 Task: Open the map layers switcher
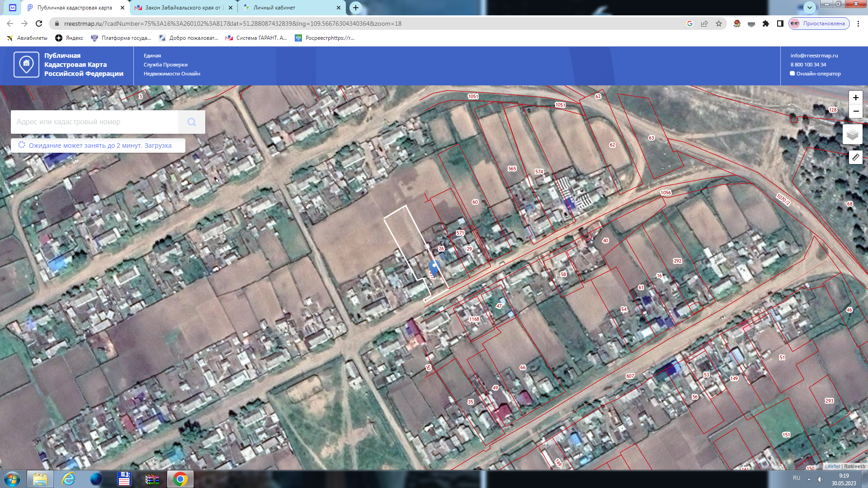852,135
